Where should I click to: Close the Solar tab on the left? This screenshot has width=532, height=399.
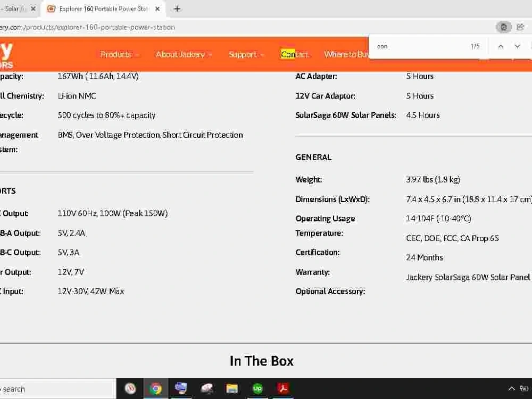pos(33,9)
